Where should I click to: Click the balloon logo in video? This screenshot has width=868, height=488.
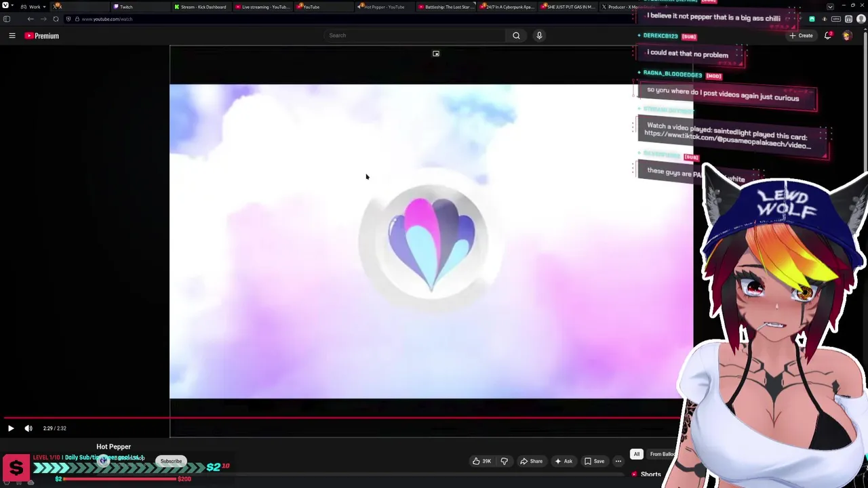coord(431,244)
